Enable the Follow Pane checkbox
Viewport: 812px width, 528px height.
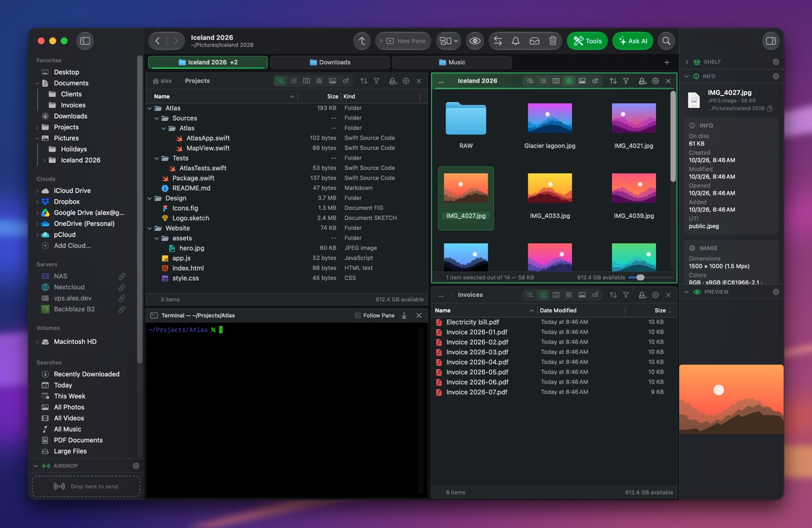click(x=358, y=316)
